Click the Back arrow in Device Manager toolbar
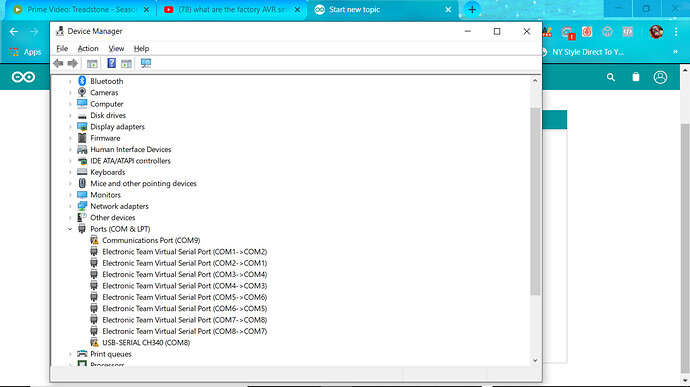The image size is (690, 387). pyautogui.click(x=58, y=63)
